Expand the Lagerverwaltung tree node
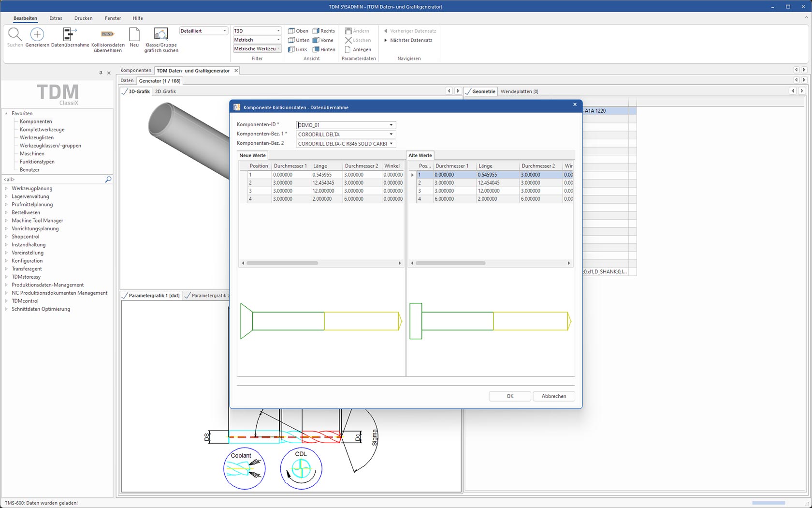 pos(6,196)
